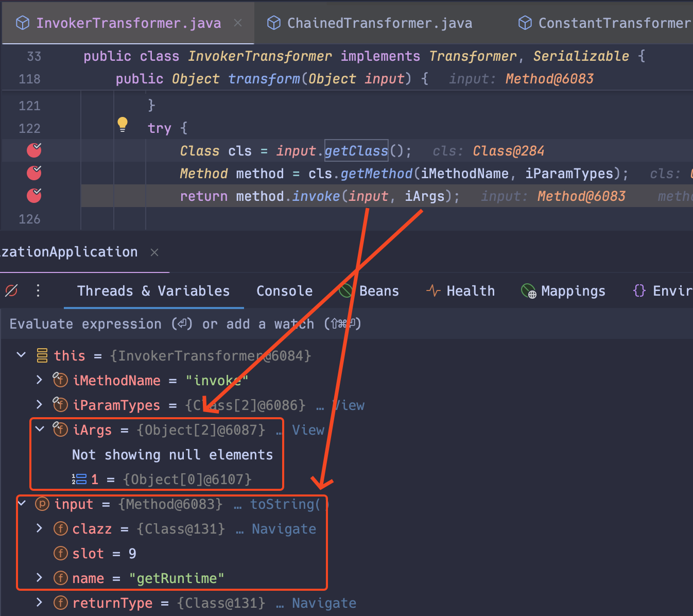Click the Health heartbeat icon
Viewport: 693px width, 616px height.
(434, 290)
